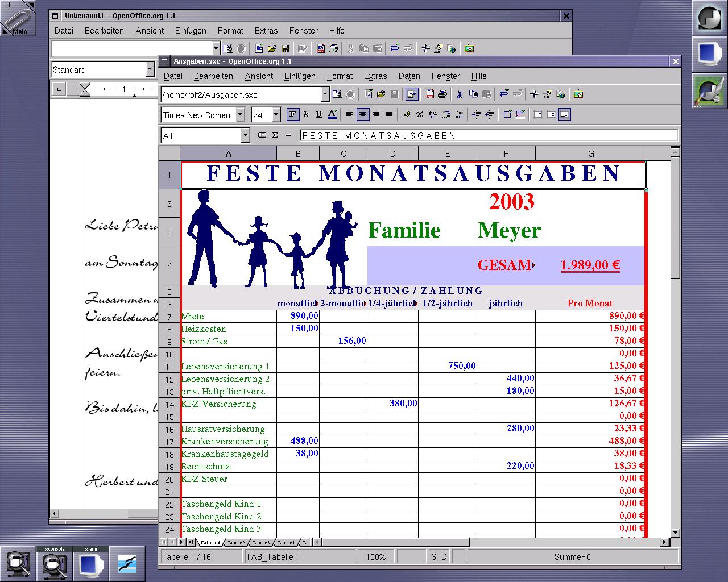Screen dimensions: 728x582
Task: Click the formula input line
Action: point(488,135)
